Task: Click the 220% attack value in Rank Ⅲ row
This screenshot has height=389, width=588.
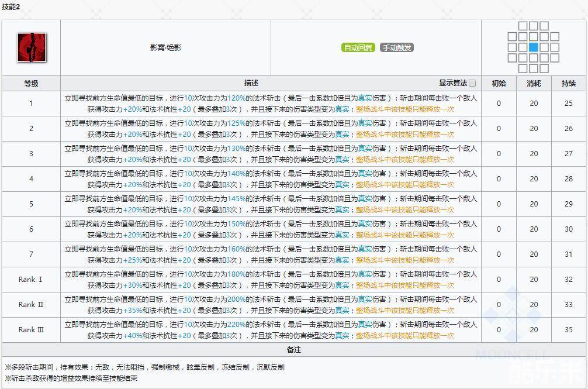Action: [236, 324]
